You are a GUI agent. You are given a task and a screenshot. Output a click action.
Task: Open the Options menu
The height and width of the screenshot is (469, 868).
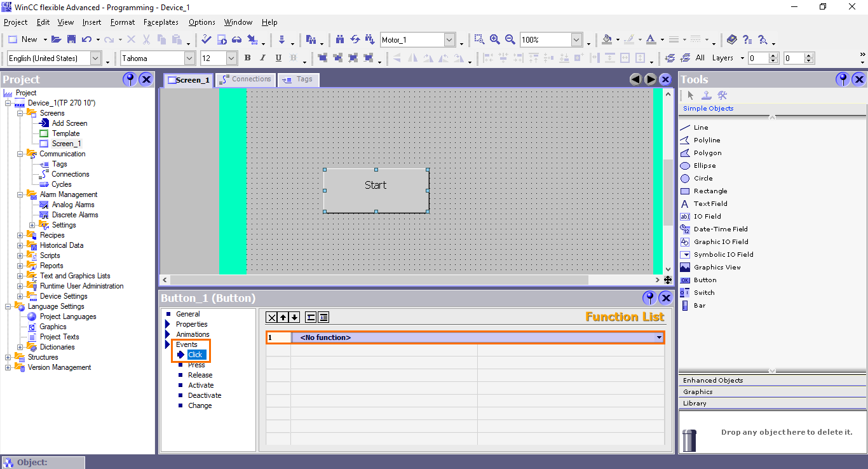tap(202, 22)
